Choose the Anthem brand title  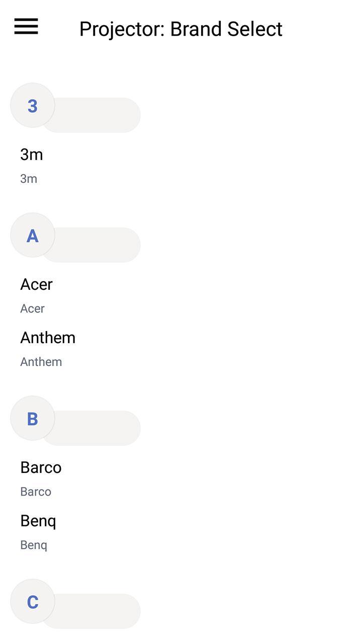[x=48, y=338]
